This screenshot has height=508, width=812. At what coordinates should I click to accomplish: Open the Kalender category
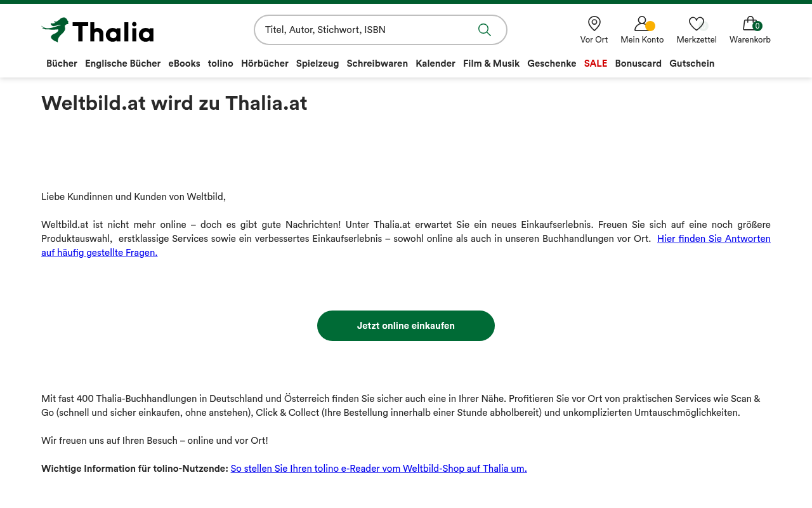435,63
